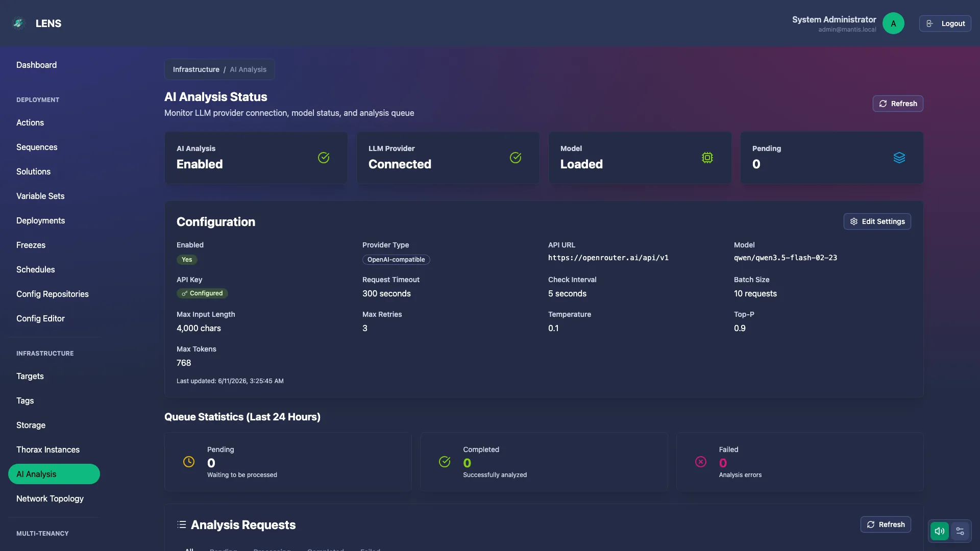980x551 pixels.
Task: Navigate to Targets
Action: click(30, 376)
